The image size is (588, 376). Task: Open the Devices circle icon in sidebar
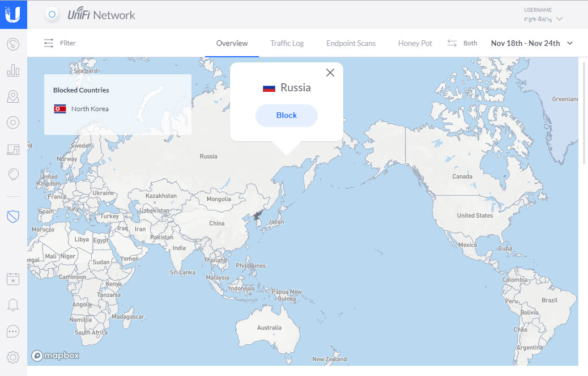(x=13, y=122)
